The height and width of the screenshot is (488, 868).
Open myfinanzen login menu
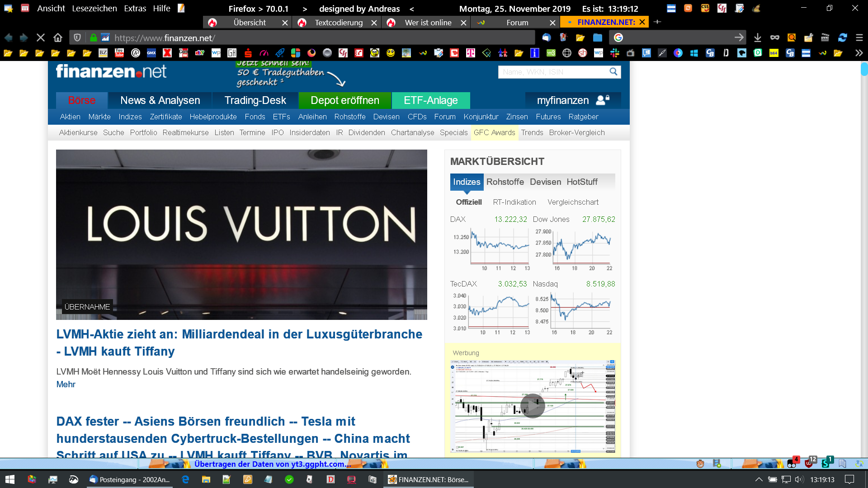572,100
